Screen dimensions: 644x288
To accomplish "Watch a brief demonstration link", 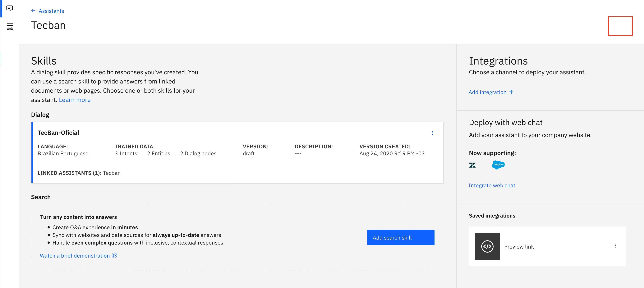I will pos(75,256).
